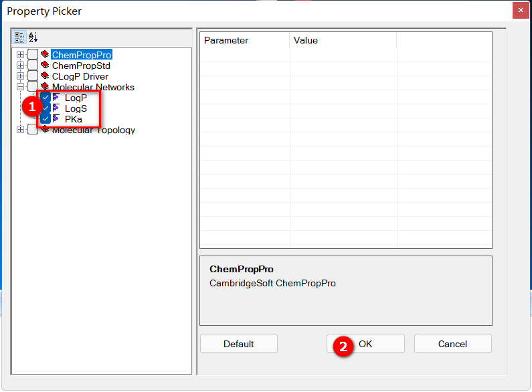
Task: Uncheck the LogS checkbox
Action: click(x=46, y=108)
